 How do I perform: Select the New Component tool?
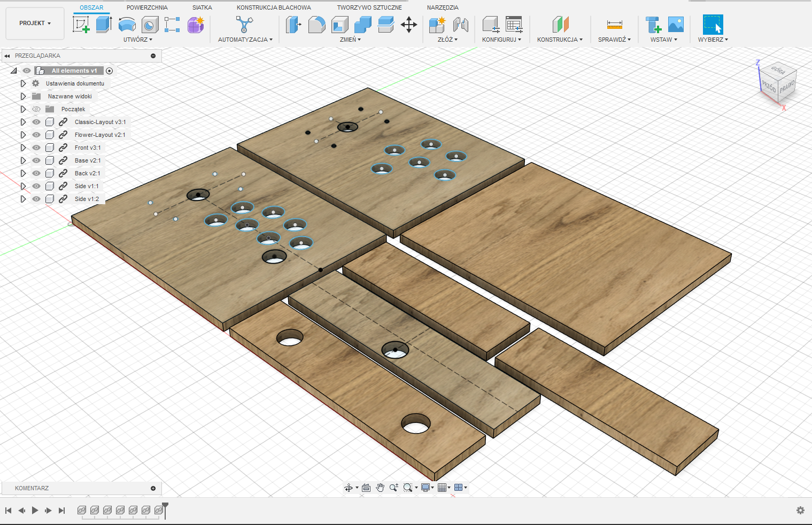click(x=437, y=24)
